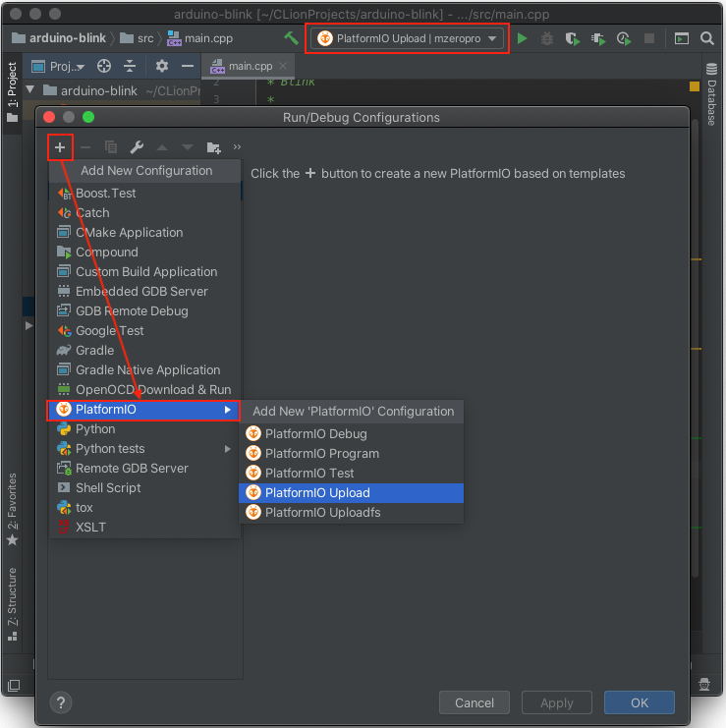Click the Apply button
The image size is (726, 728).
(557, 702)
